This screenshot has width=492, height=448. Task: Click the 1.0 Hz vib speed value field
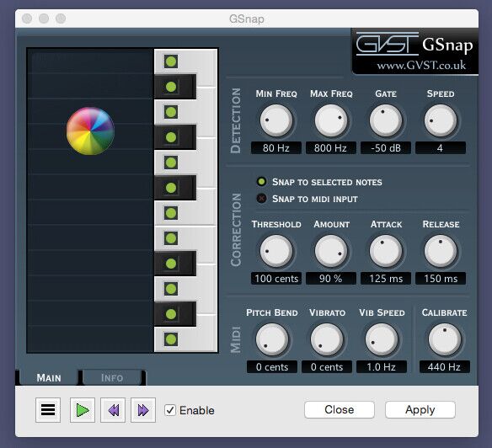382,367
